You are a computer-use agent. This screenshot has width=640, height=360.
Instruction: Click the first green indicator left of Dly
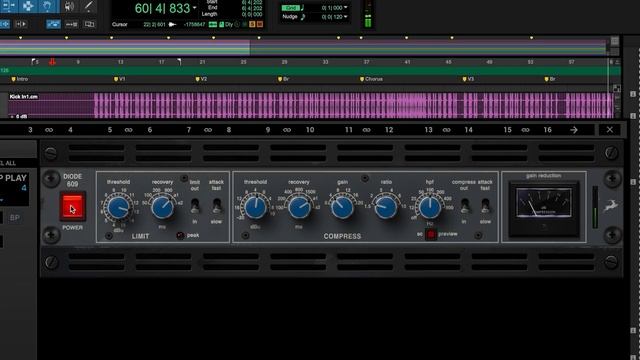[213, 24]
